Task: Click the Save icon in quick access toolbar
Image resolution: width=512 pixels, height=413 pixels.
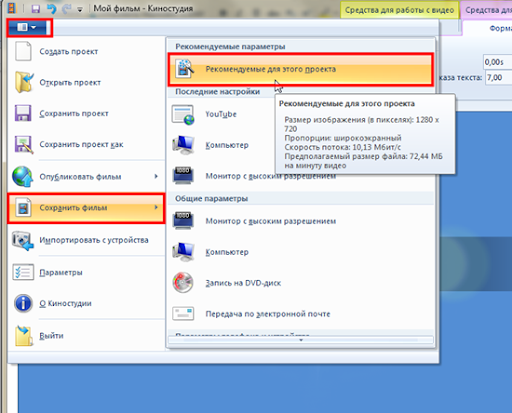Action: [35, 9]
